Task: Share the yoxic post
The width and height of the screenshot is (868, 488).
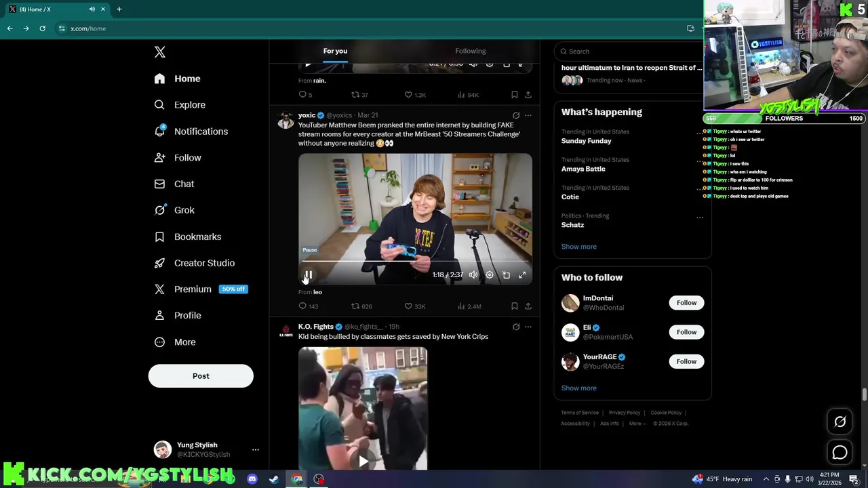Action: [528, 306]
